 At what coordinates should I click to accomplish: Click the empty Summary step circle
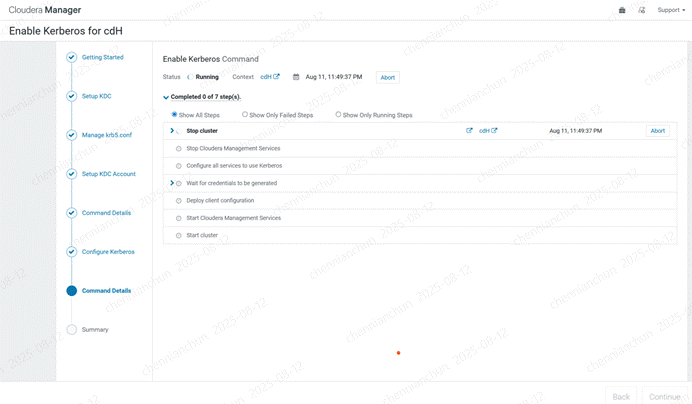point(71,330)
